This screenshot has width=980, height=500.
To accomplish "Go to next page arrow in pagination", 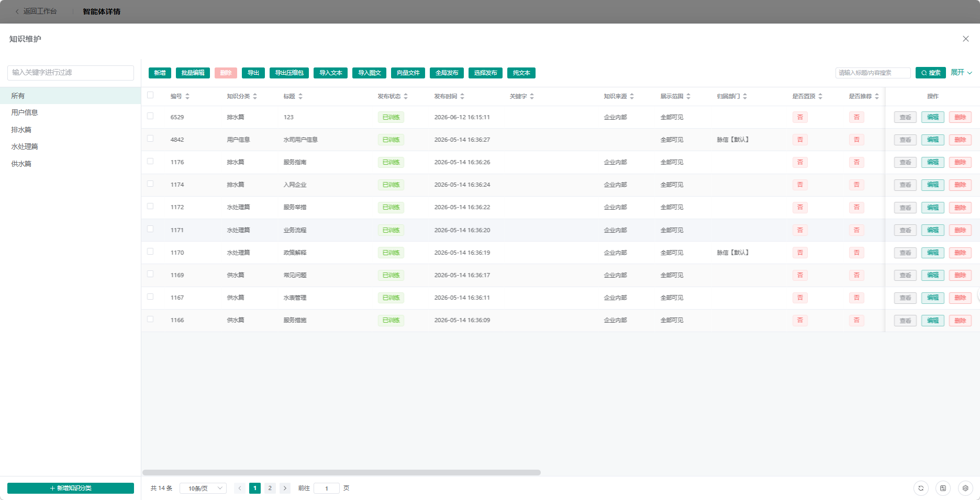I will click(285, 488).
